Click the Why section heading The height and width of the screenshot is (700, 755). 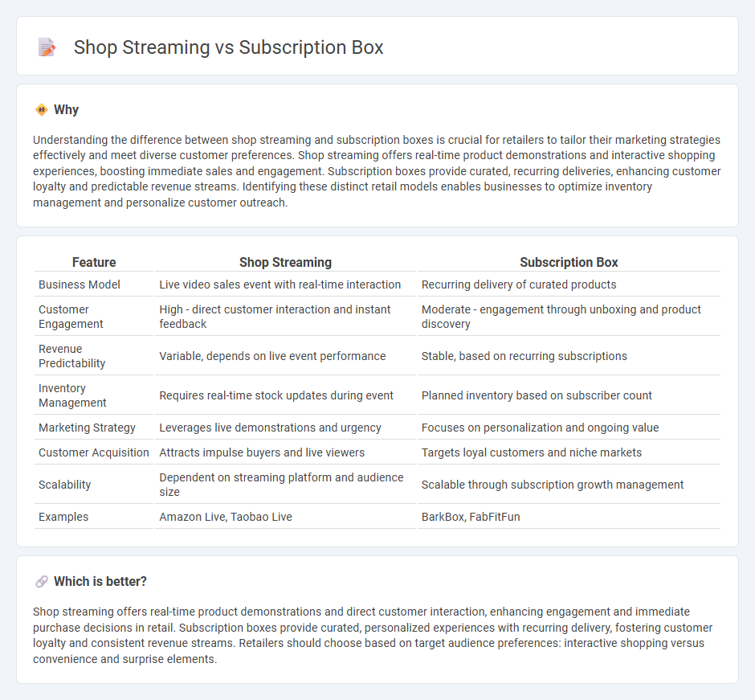pos(66,110)
